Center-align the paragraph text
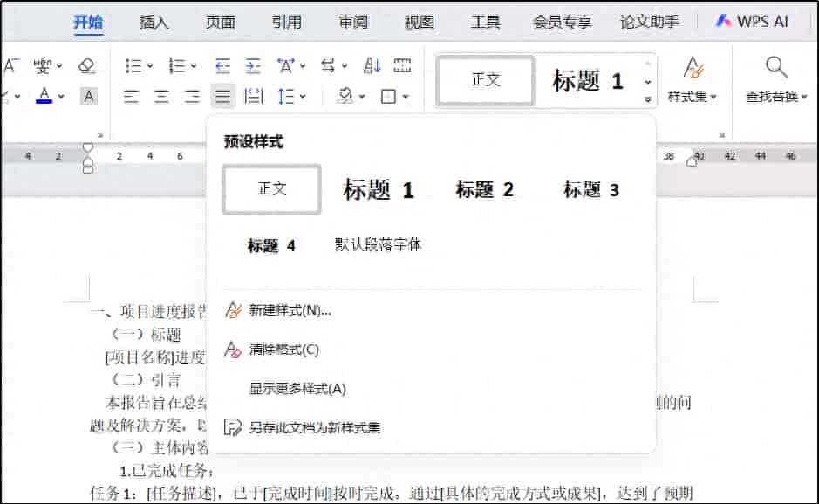819x504 pixels. (161, 97)
